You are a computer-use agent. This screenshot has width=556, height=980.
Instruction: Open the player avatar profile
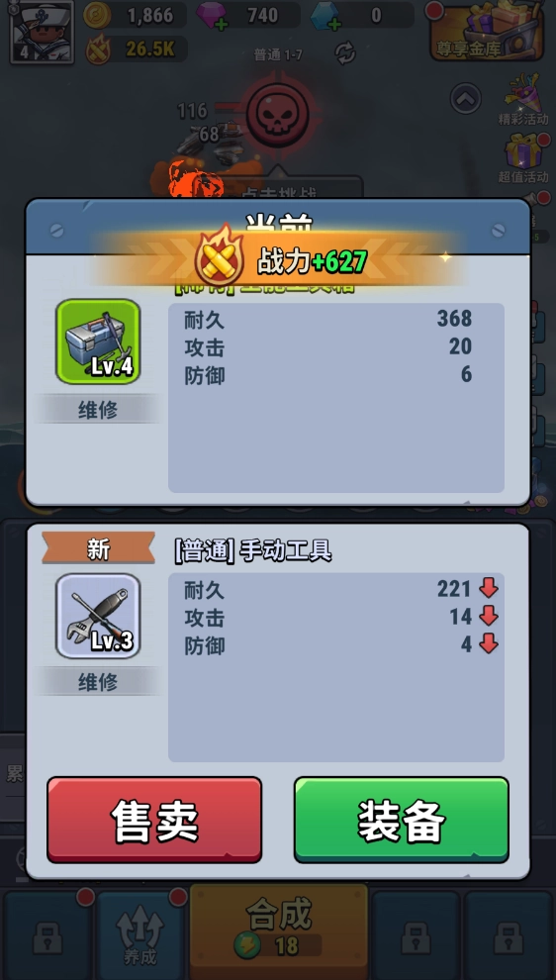pos(42,32)
